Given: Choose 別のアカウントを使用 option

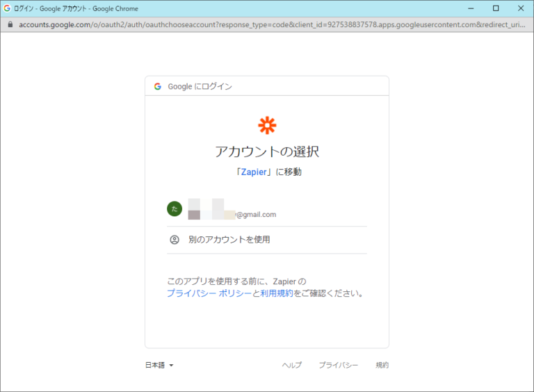Looking at the screenshot, I should point(267,240).
